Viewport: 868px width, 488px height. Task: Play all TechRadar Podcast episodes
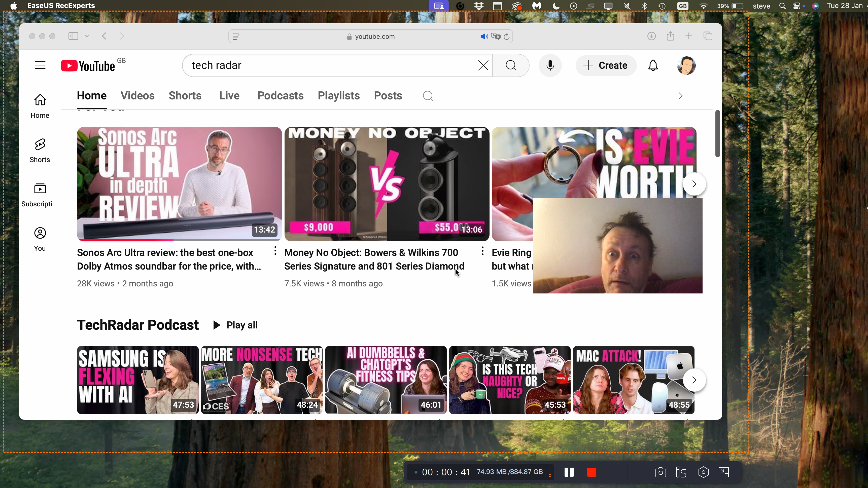pyautogui.click(x=235, y=325)
